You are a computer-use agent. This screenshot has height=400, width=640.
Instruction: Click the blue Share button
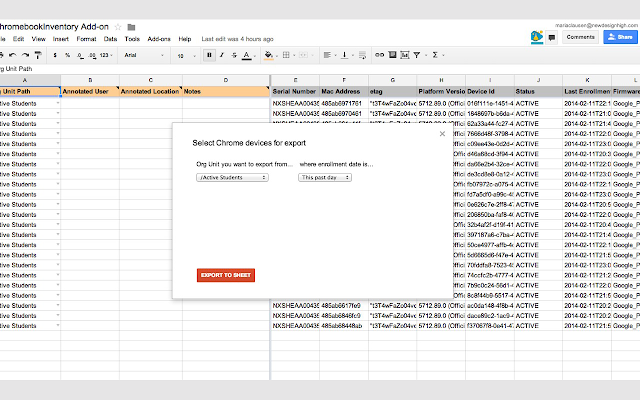point(620,37)
